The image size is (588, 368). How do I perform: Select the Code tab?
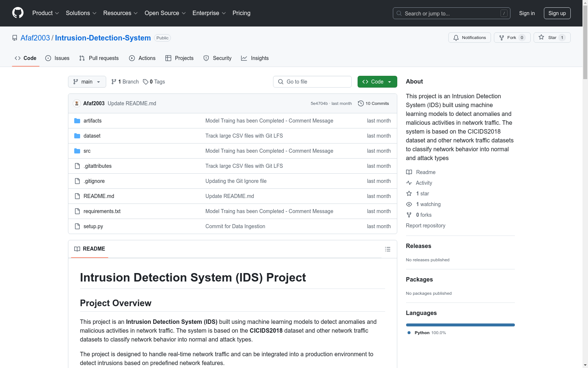(x=26, y=58)
